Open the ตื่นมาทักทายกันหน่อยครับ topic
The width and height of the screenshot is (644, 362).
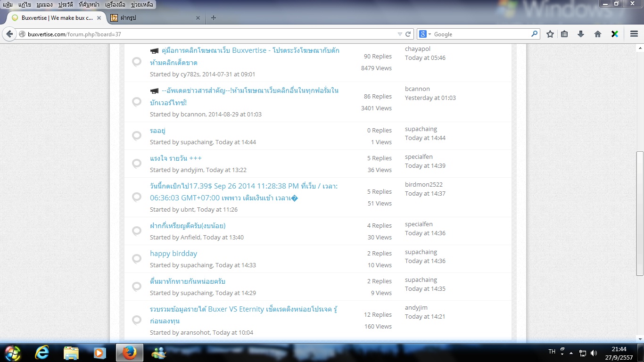(188, 281)
